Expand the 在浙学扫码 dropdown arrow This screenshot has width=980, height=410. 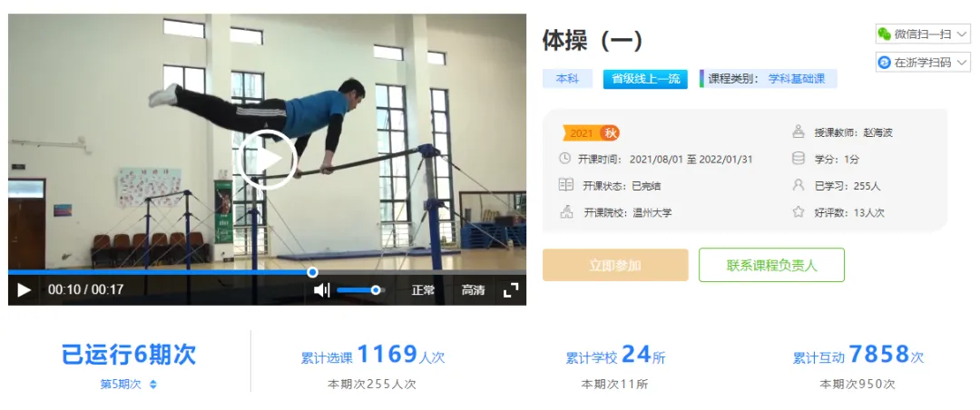961,63
